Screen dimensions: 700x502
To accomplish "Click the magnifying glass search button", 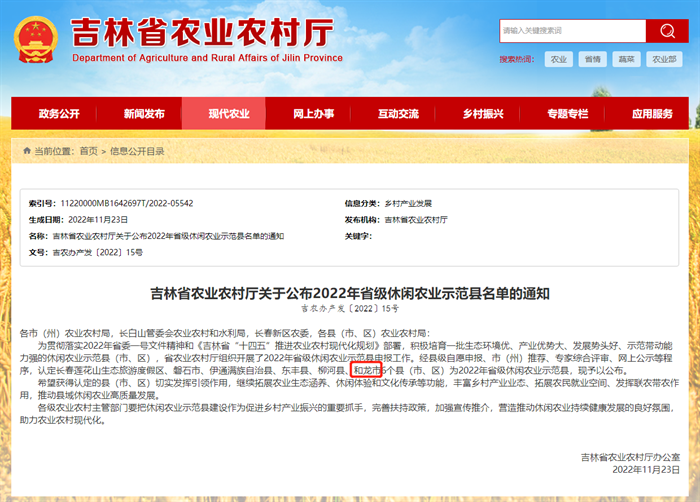I will (663, 31).
